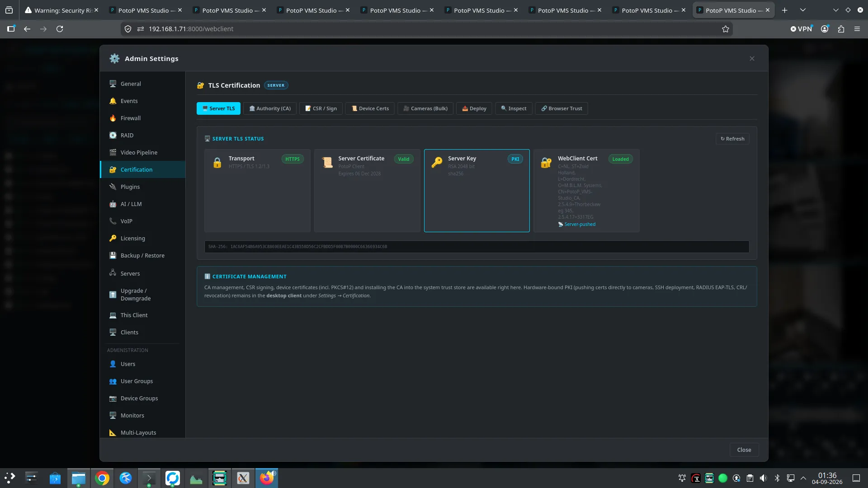Image resolution: width=868 pixels, height=488 pixels.
Task: Click the User Groups people icon
Action: (x=113, y=381)
